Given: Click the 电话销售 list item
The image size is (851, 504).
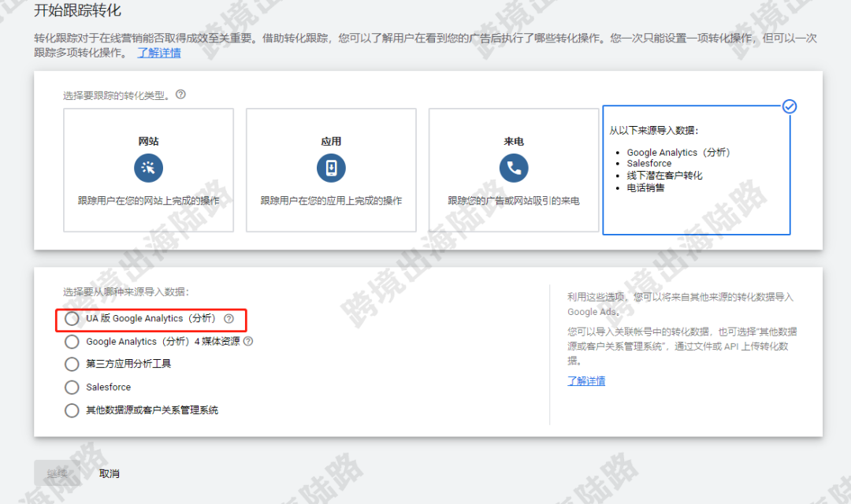Looking at the screenshot, I should [646, 187].
